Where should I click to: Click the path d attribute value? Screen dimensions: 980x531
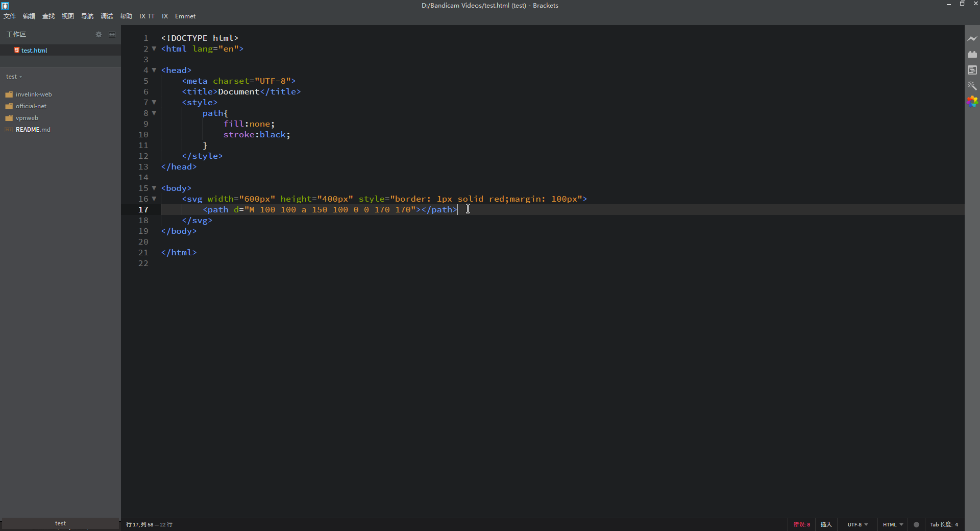[x=330, y=209]
